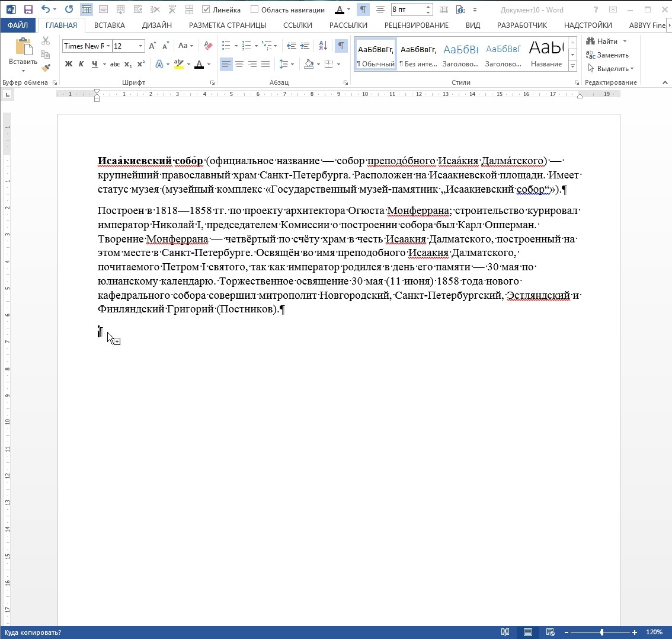This screenshot has height=639, width=672.
Task: Decrease font size with the A-down icon
Action: pyautogui.click(x=166, y=46)
